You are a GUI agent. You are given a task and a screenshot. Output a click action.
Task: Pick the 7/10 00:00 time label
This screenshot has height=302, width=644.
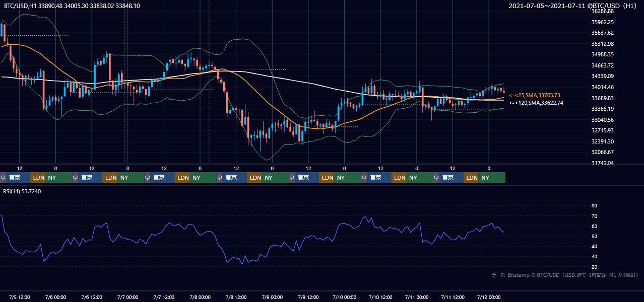tap(345, 297)
